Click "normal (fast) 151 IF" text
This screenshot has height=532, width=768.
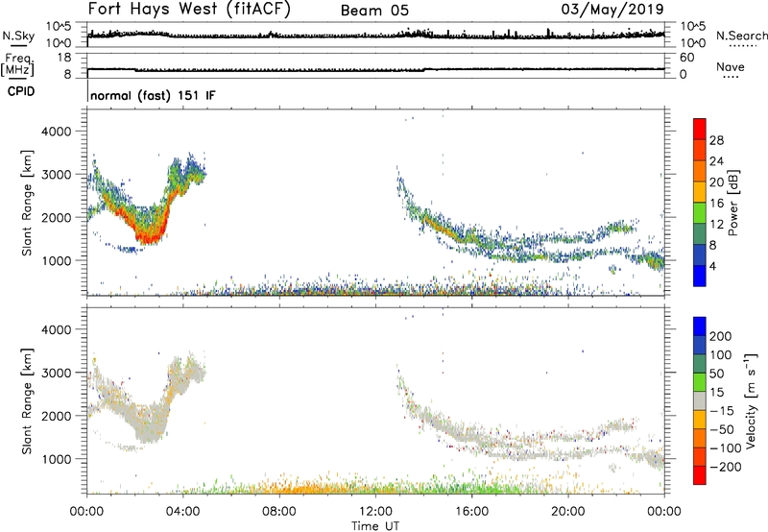(x=153, y=95)
